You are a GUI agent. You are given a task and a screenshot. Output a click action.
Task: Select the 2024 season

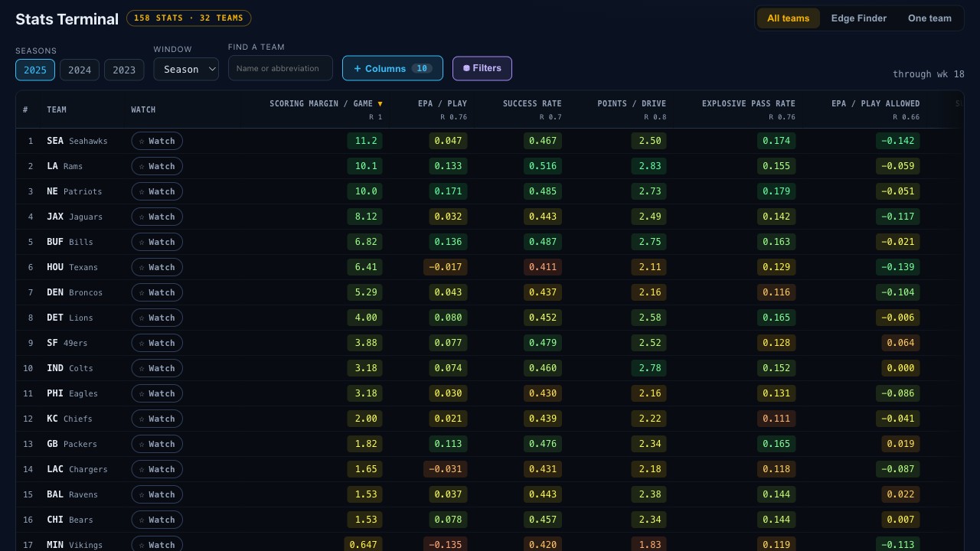80,70
